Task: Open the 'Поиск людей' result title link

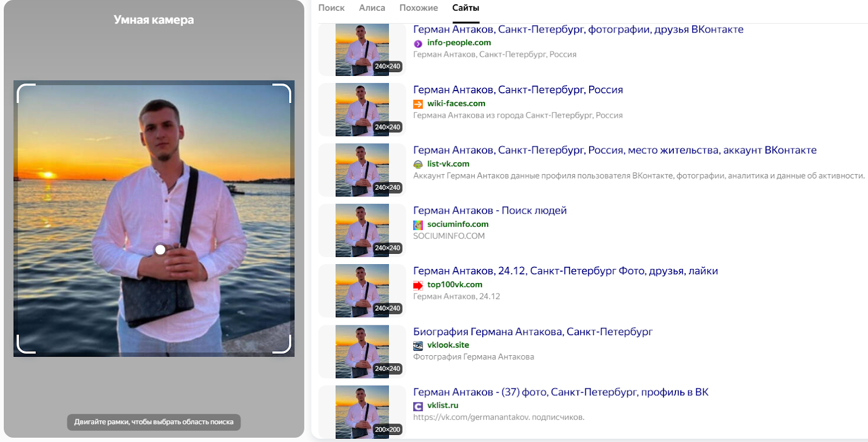Action: pyautogui.click(x=489, y=210)
